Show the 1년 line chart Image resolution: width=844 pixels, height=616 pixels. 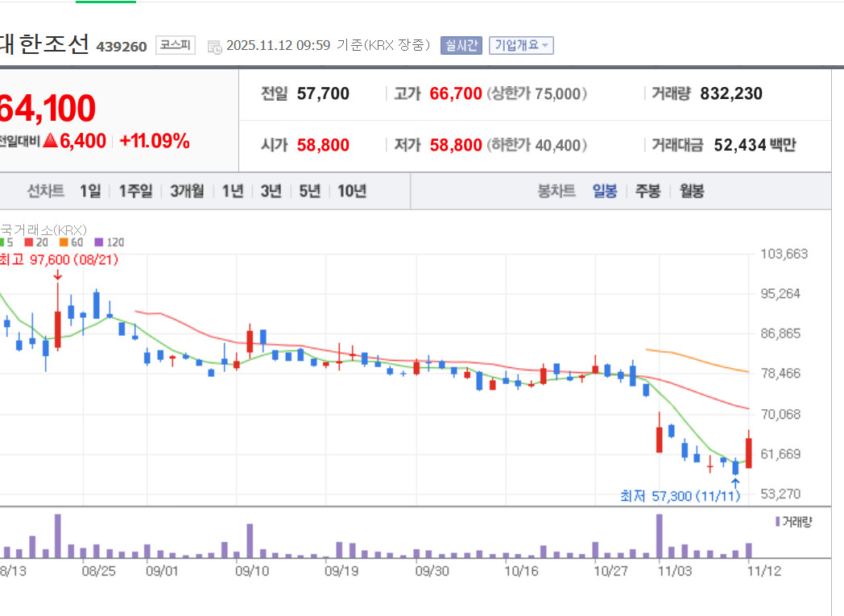(233, 191)
